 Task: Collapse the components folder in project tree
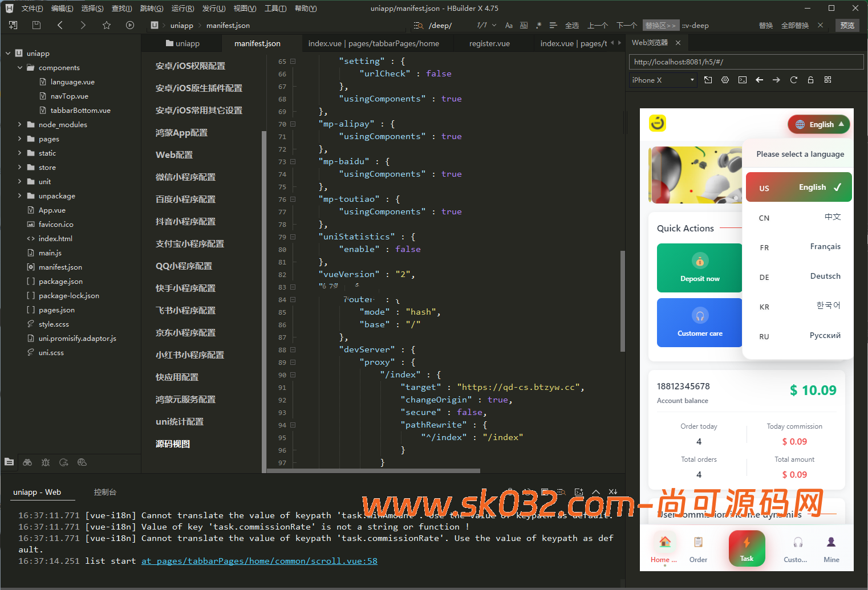point(19,67)
